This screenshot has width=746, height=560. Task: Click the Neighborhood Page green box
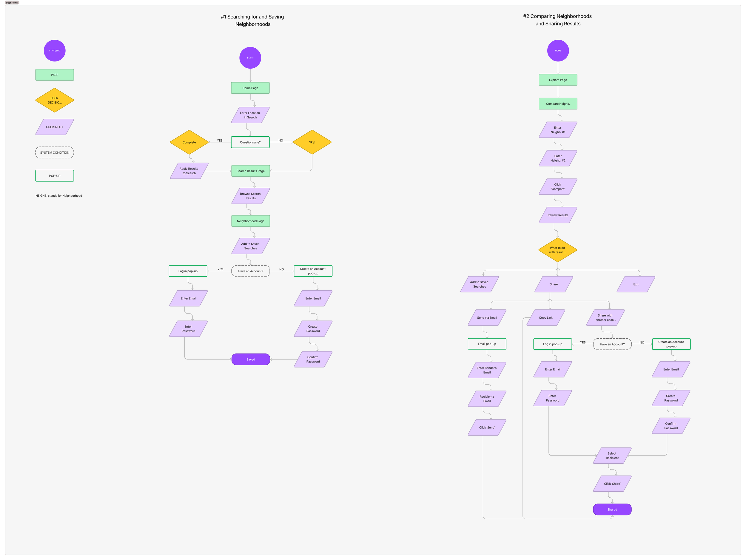(x=251, y=221)
